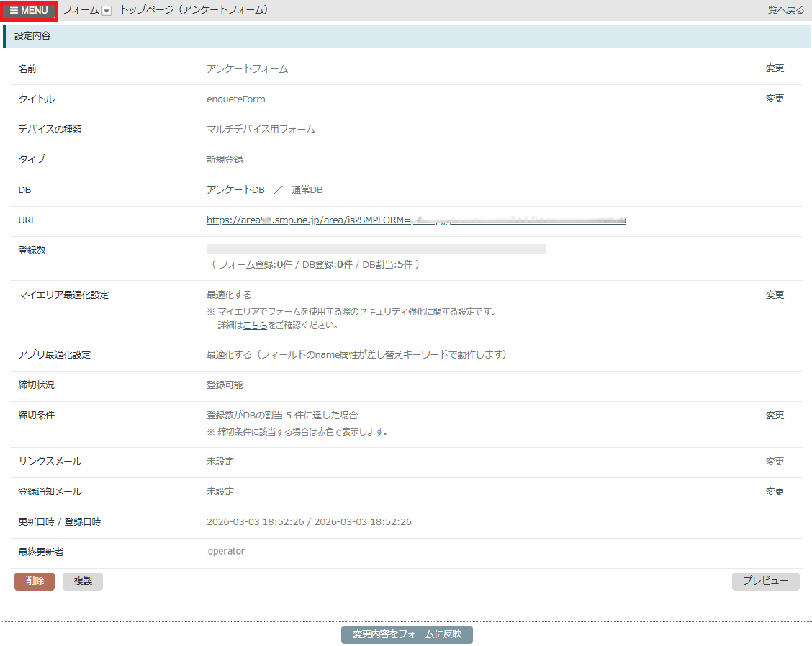Go back via 一覧へ戻る link
The image size is (812, 646).
[x=781, y=10]
